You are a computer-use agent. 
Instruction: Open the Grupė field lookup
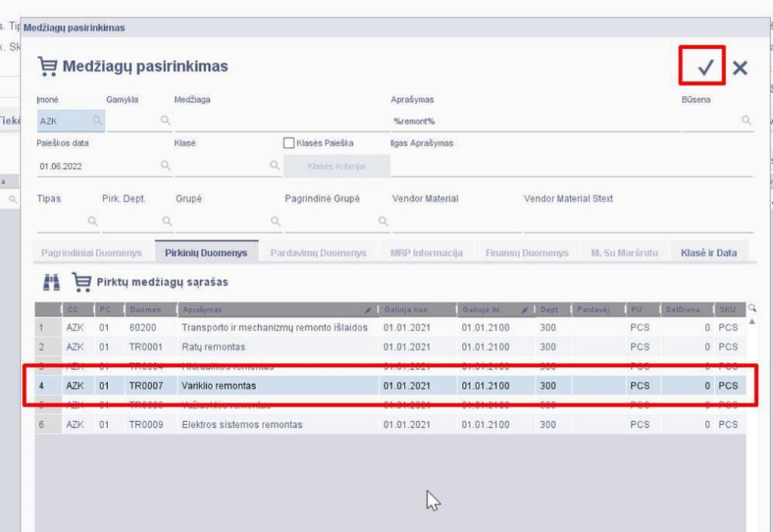pyautogui.click(x=275, y=221)
